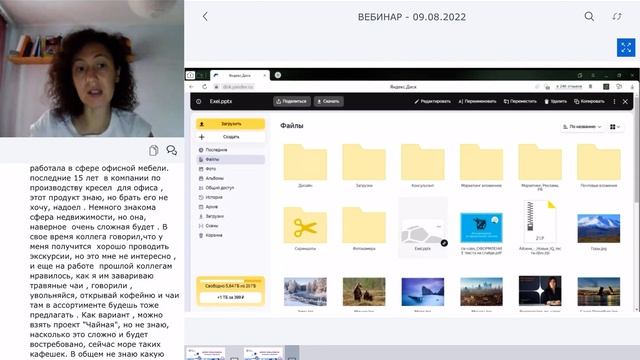Select the Яндекс Диск browser tab
This screenshot has width=640, height=360.
pyautogui.click(x=240, y=76)
